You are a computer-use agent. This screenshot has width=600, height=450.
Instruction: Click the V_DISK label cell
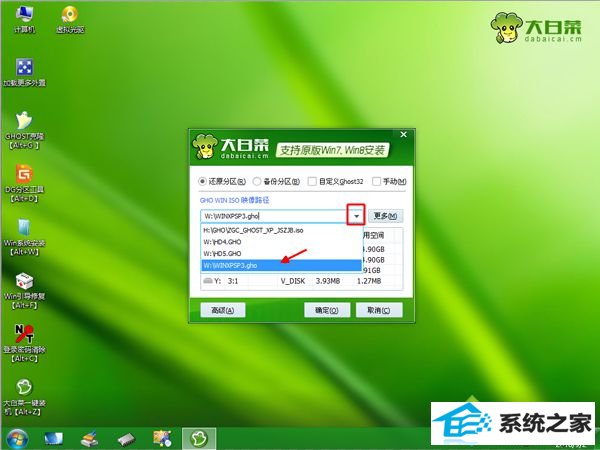(293, 281)
